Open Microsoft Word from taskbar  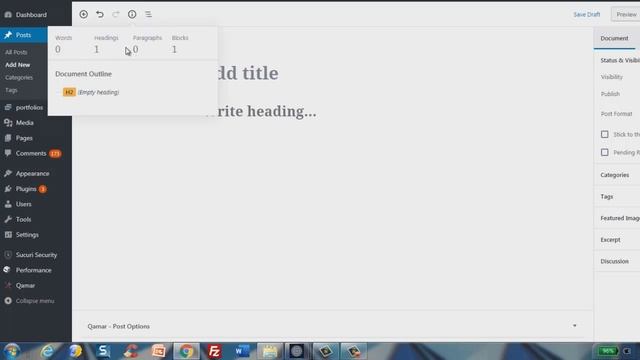pyautogui.click(x=242, y=351)
